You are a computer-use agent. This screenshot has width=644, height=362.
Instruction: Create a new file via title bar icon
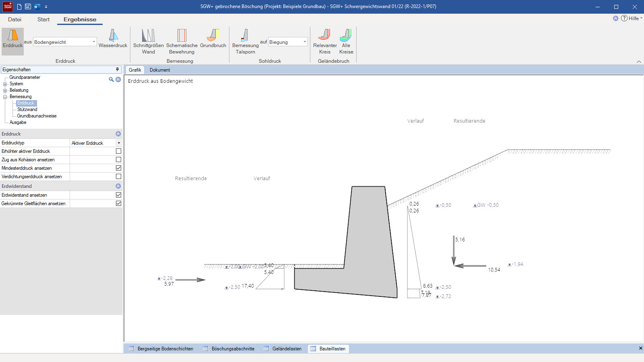click(x=19, y=6)
